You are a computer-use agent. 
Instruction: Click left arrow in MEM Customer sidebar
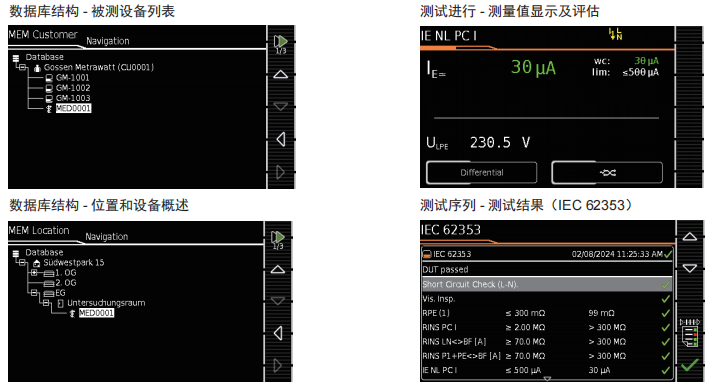click(x=280, y=139)
